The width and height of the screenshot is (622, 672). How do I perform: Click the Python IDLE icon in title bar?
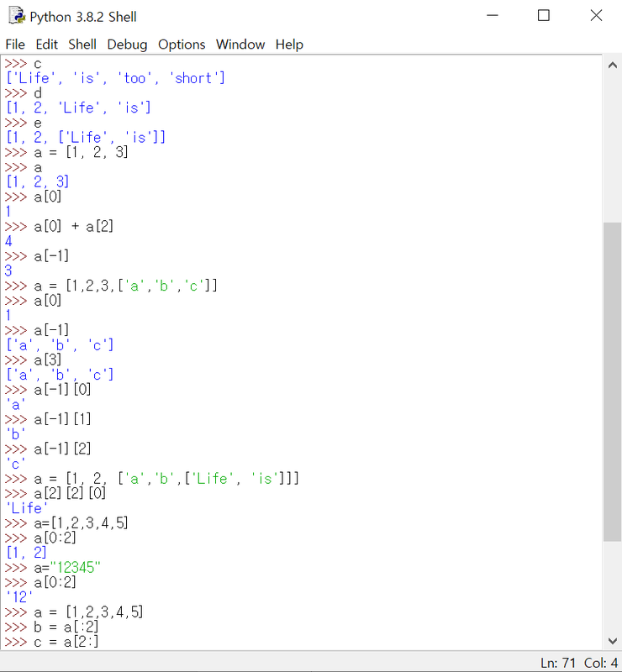pyautogui.click(x=16, y=16)
